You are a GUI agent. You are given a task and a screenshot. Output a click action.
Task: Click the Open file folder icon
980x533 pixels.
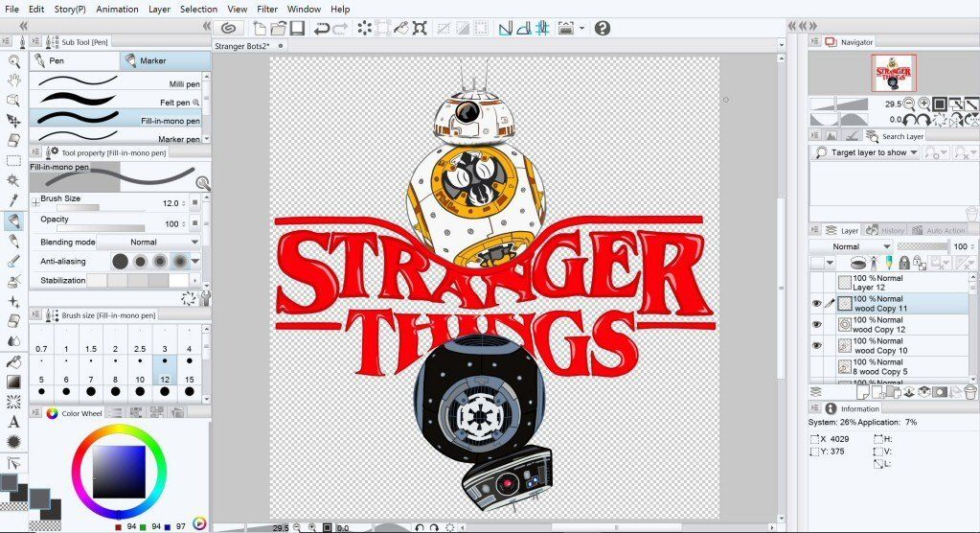coord(278,28)
